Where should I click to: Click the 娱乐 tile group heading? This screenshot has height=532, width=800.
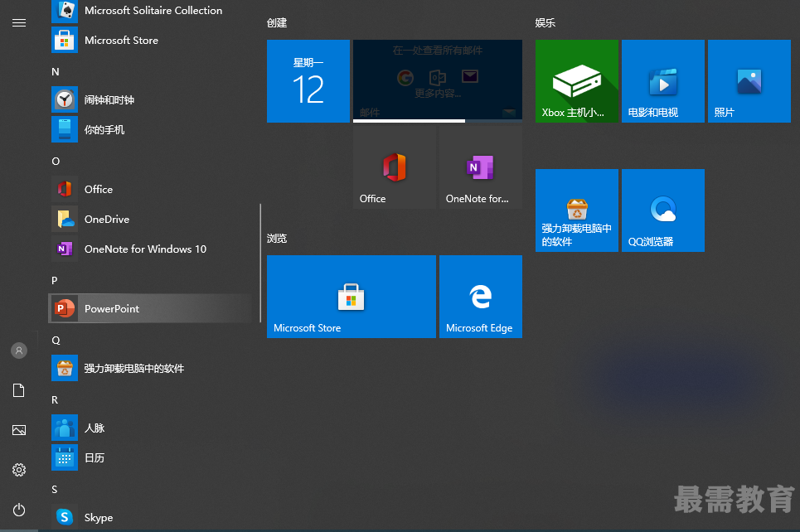[x=545, y=23]
